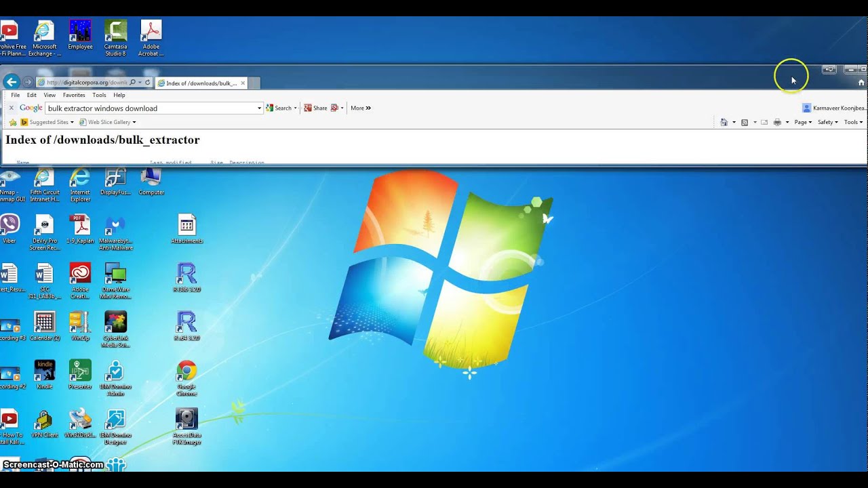
Task: Expand the Search button dropdown arrow
Action: [x=296, y=108]
